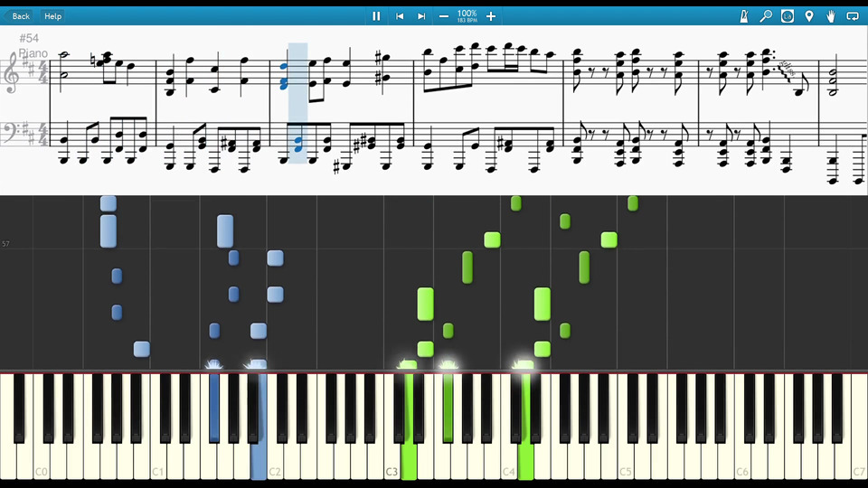Image resolution: width=868 pixels, height=488 pixels.
Task: Toggle the metronome icon
Action: point(744,16)
